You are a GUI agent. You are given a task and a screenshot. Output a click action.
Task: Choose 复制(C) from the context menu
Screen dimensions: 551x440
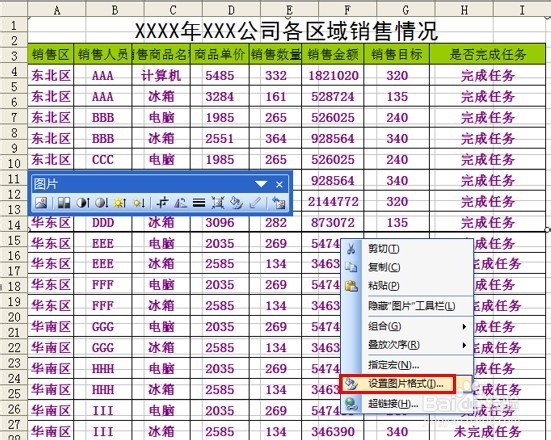[407, 267]
